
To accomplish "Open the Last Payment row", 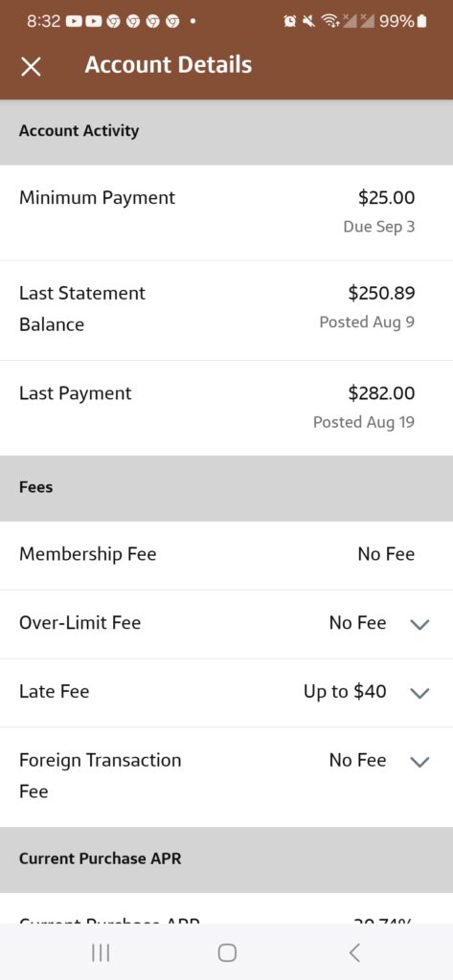I will [226, 408].
